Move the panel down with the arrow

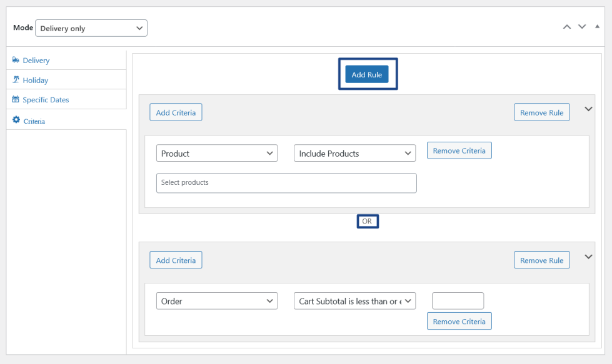point(582,27)
